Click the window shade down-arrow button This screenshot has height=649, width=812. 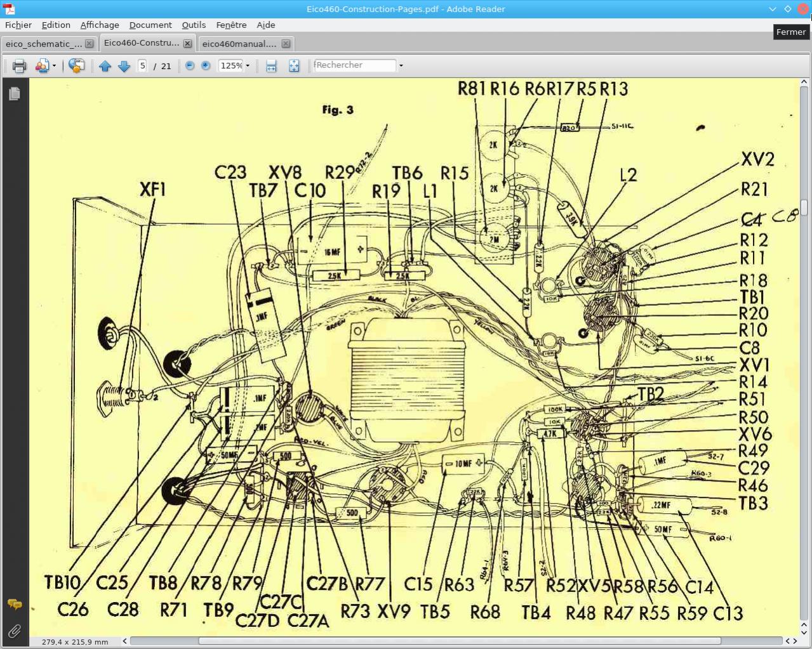click(x=772, y=9)
